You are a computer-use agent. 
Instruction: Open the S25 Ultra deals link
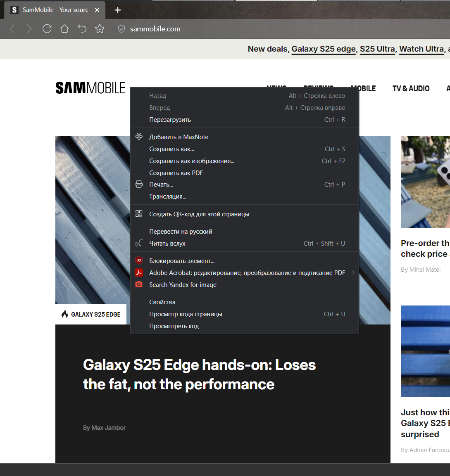[x=377, y=49]
